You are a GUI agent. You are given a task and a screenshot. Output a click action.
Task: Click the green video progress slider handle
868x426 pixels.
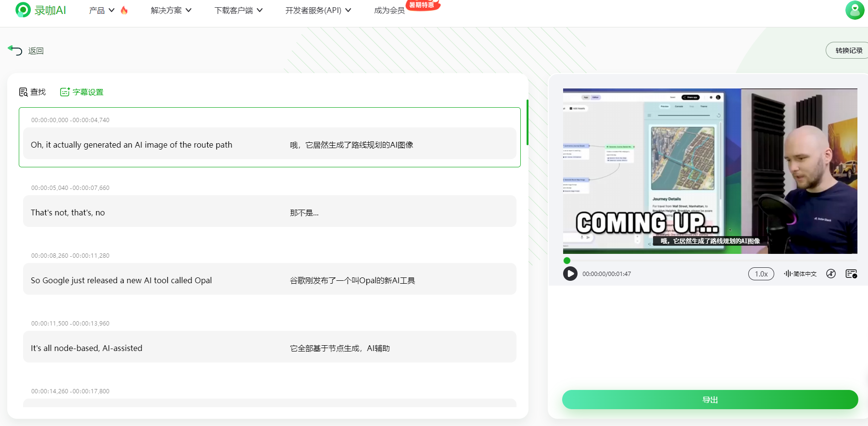coord(567,261)
